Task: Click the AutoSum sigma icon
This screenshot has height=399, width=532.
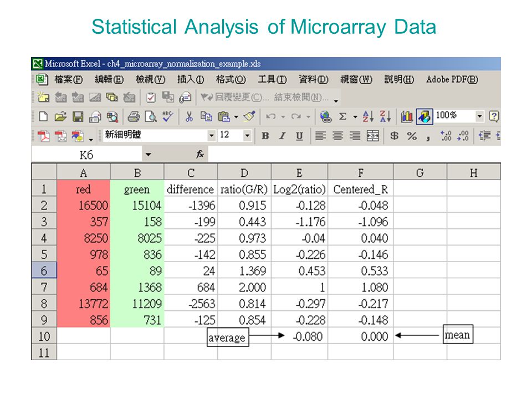Action: pos(343,117)
